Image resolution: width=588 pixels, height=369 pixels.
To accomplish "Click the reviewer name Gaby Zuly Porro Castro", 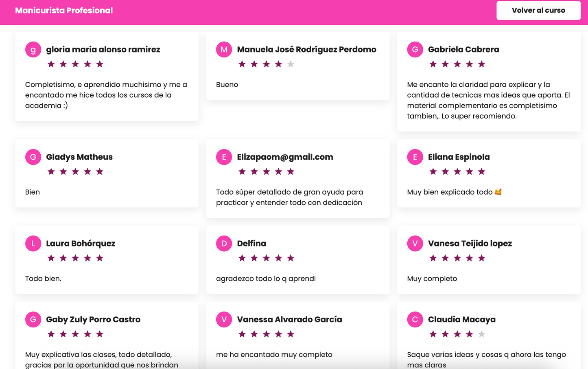I will point(93,320).
